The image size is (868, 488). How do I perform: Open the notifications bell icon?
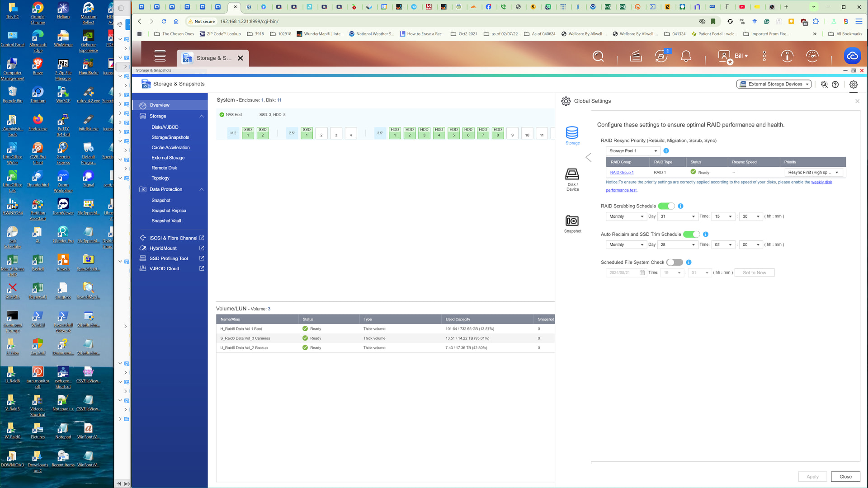tap(686, 56)
